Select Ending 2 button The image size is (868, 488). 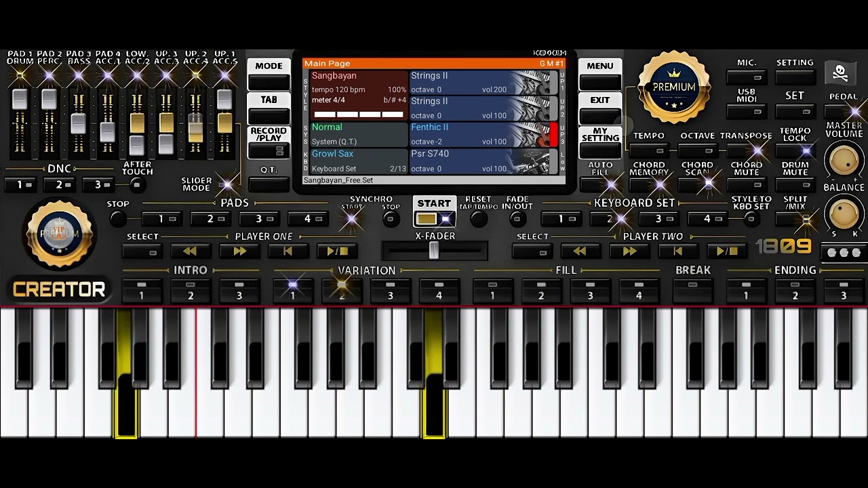click(795, 291)
